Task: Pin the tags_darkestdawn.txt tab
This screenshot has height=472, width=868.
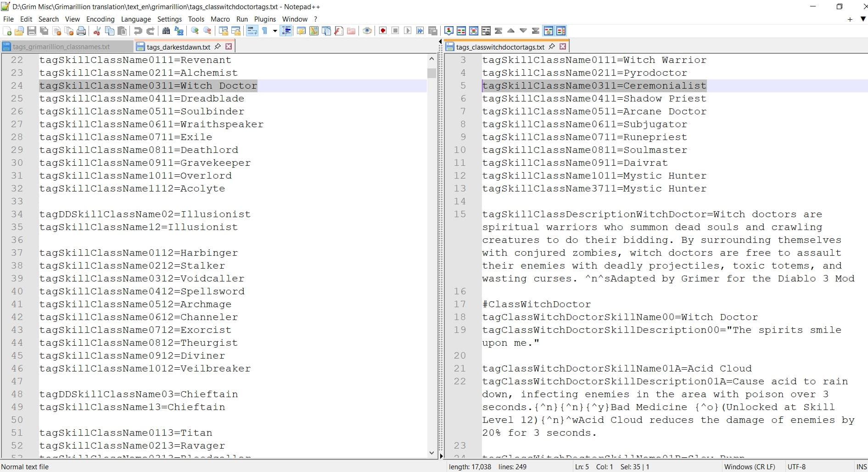Action: [218, 46]
